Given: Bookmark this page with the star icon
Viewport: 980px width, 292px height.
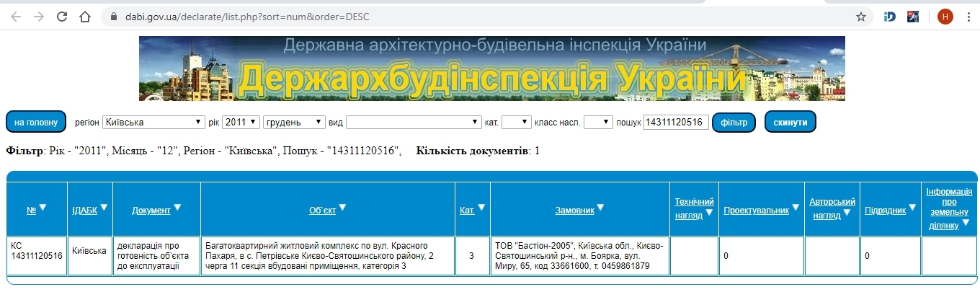Looking at the screenshot, I should tap(860, 17).
